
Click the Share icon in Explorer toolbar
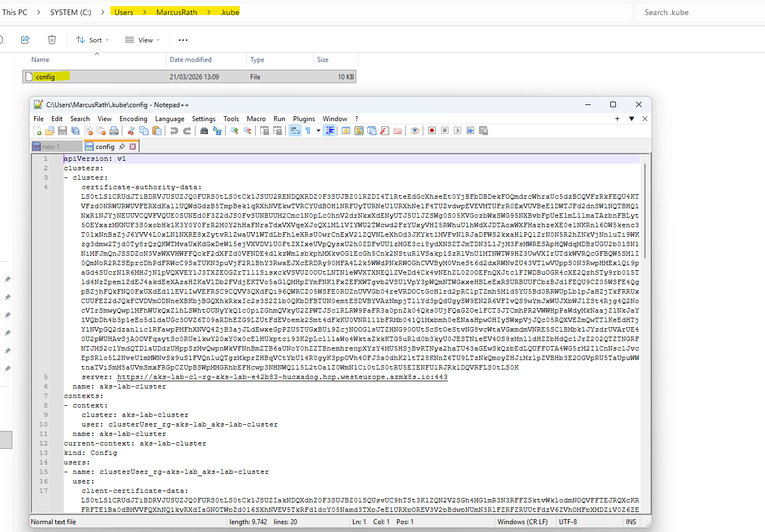(x=25, y=40)
